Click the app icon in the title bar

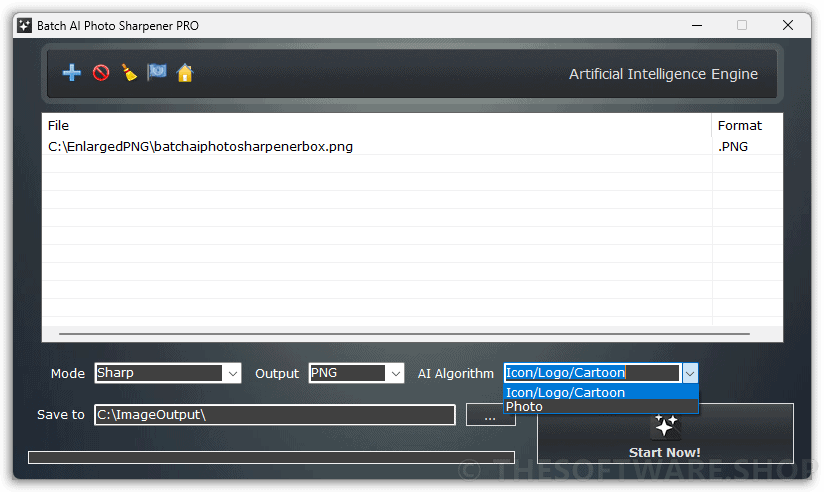click(24, 25)
